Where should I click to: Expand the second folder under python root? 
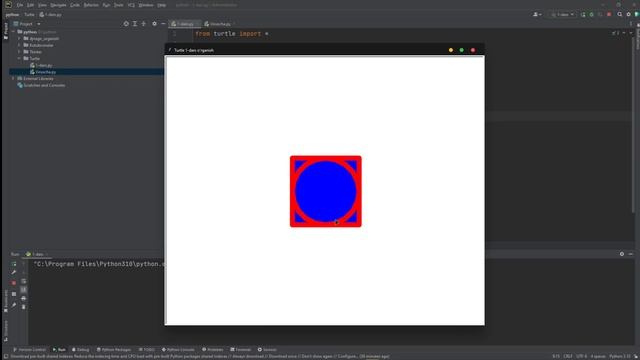19,45
